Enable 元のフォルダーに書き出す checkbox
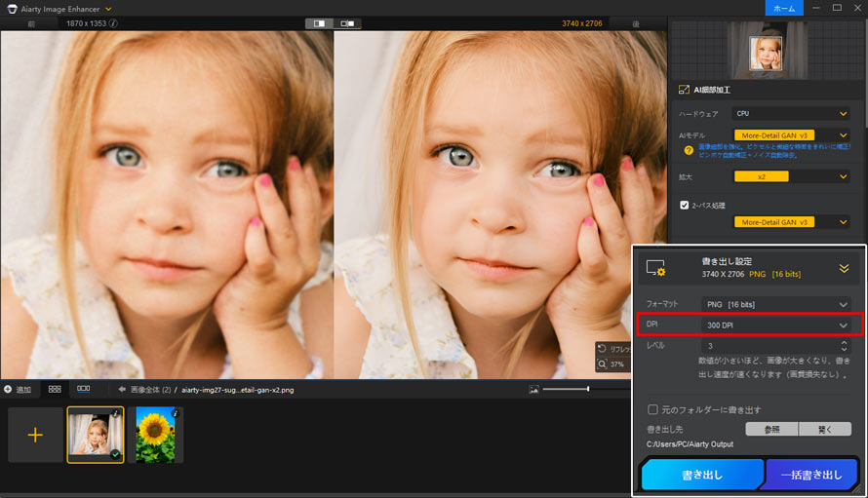Image resolution: width=868 pixels, height=498 pixels. (x=652, y=409)
